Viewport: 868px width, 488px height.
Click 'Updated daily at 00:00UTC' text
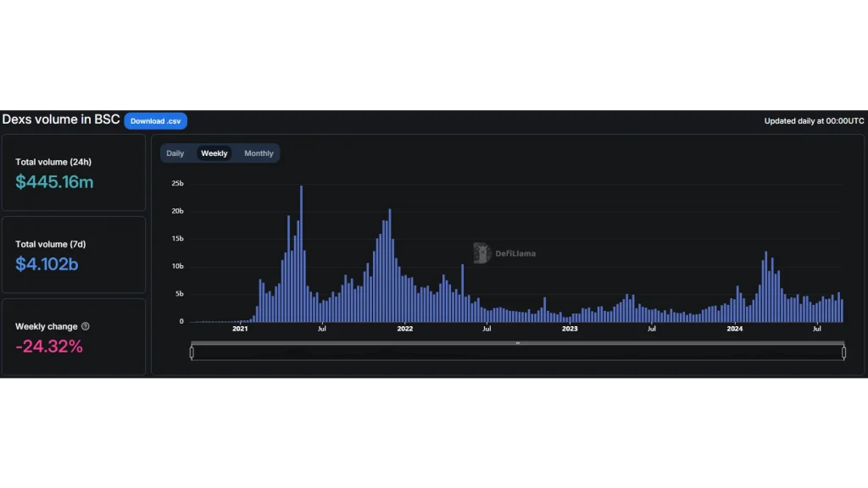coord(814,120)
